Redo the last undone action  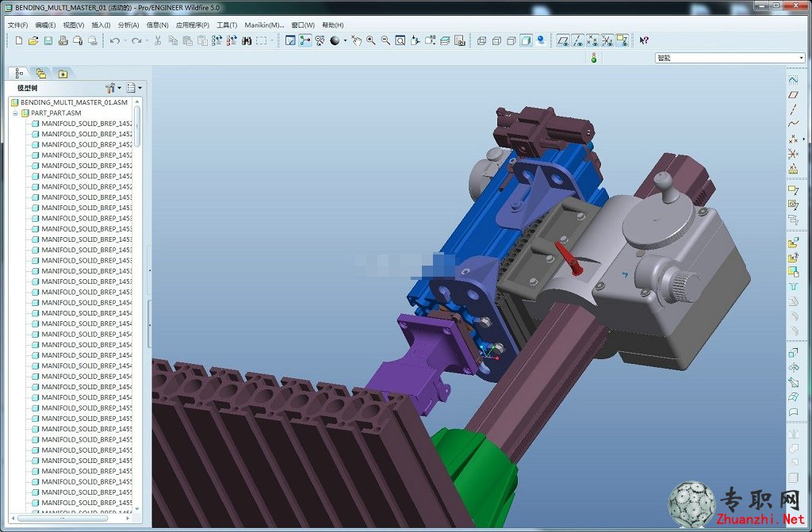click(136, 40)
